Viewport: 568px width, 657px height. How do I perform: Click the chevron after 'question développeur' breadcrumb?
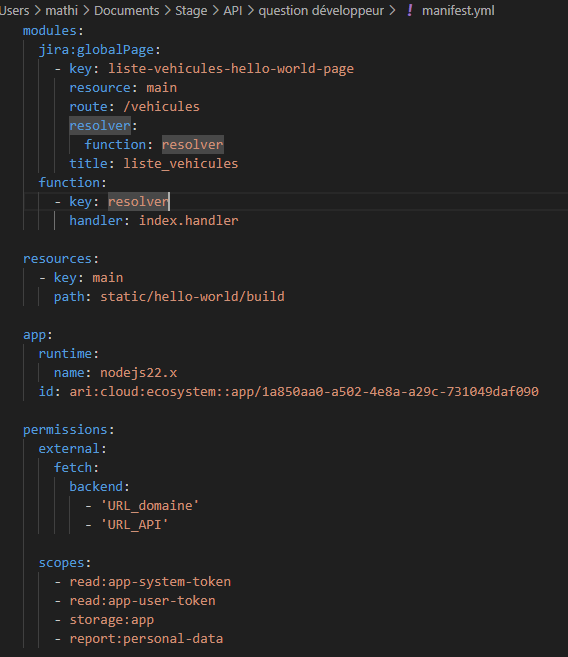[392, 10]
